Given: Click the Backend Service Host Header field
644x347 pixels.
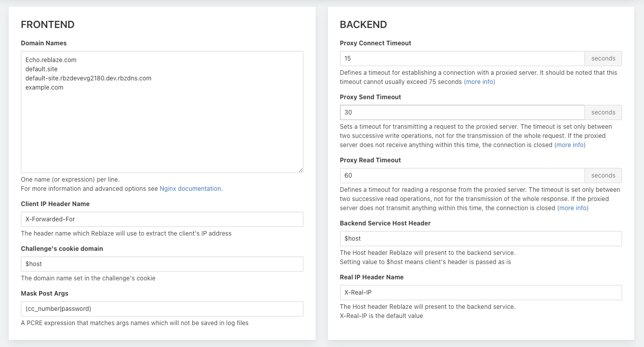Looking at the screenshot, I should 480,239.
